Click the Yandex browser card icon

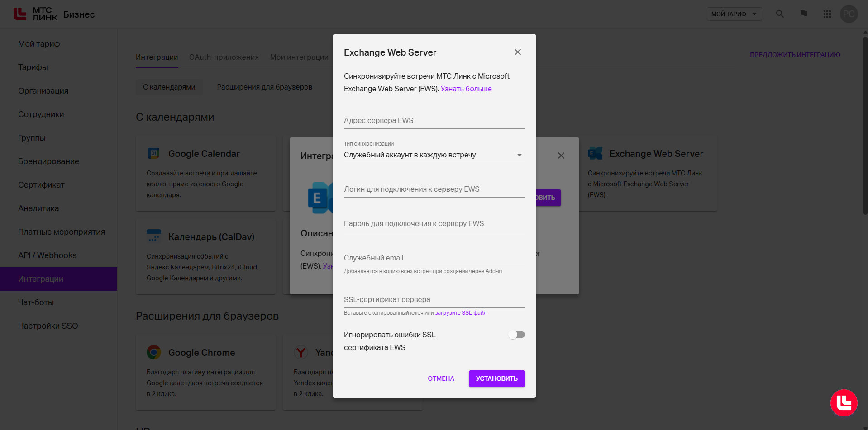click(301, 352)
